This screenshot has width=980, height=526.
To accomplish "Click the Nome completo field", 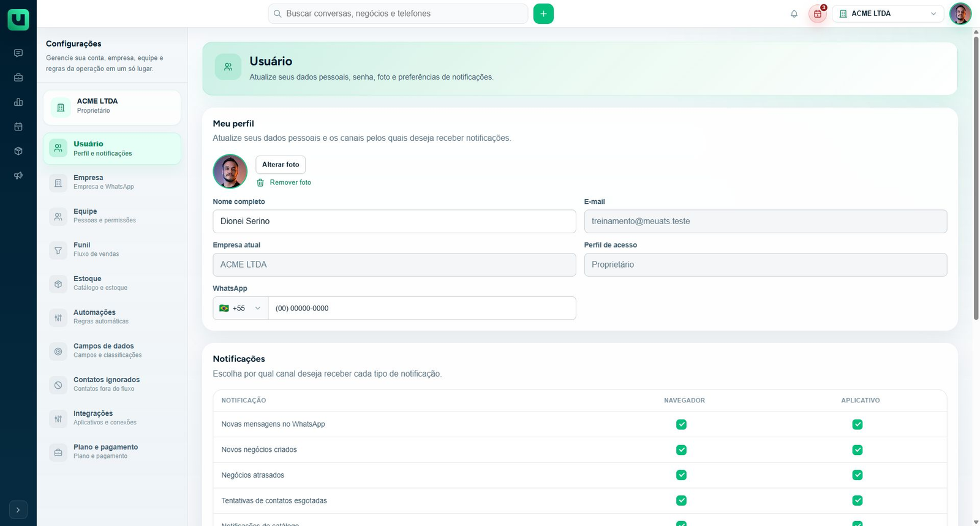I will pos(394,222).
